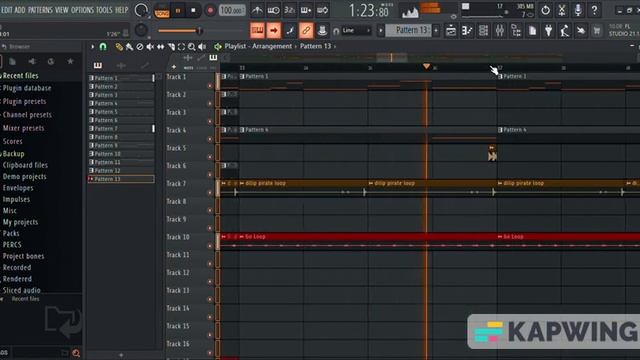
Task: Toggle the Playlist snap magnet
Action: [x=103, y=47]
